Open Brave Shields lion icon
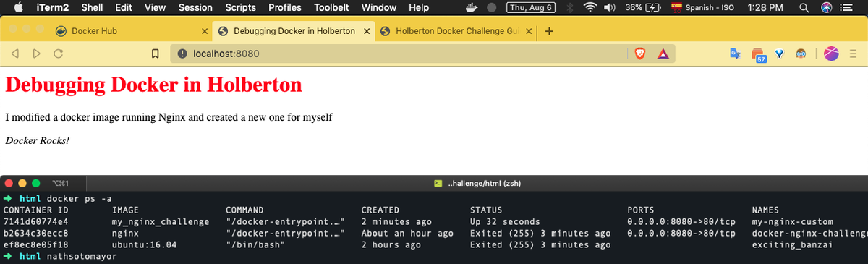Image resolution: width=868 pixels, height=264 pixels. (x=640, y=54)
